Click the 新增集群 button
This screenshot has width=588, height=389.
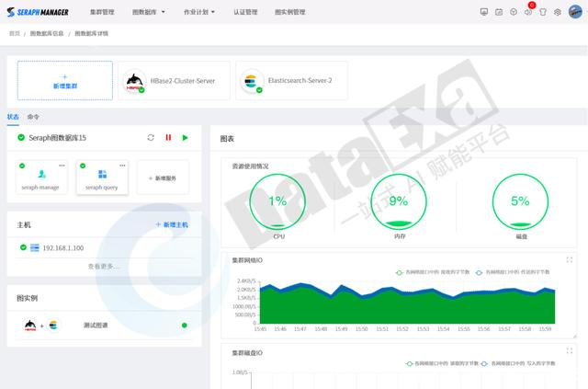[x=64, y=81]
